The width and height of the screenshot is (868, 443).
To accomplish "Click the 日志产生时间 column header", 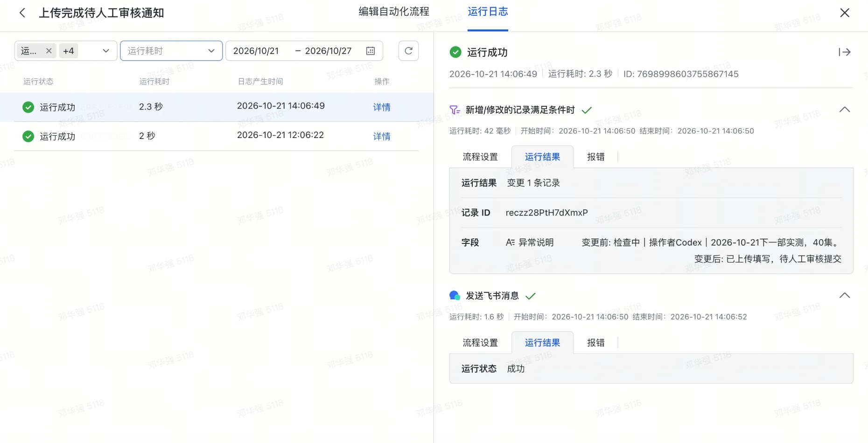I will click(260, 82).
